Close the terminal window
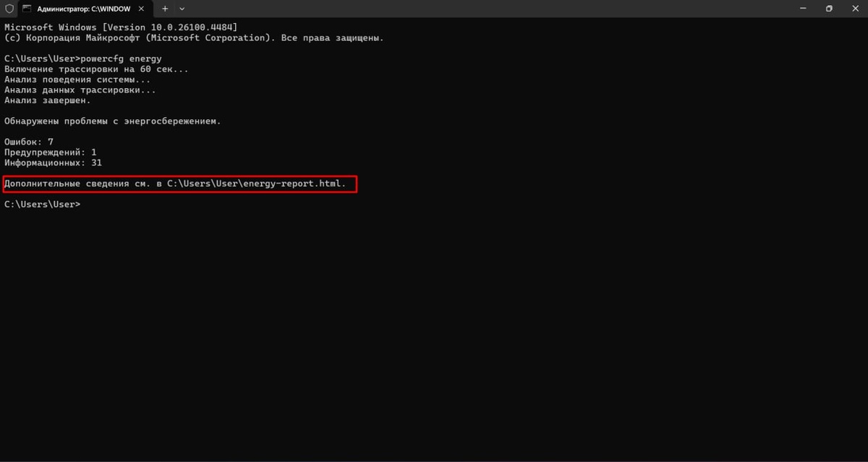Image resolution: width=868 pixels, height=462 pixels. coord(856,9)
